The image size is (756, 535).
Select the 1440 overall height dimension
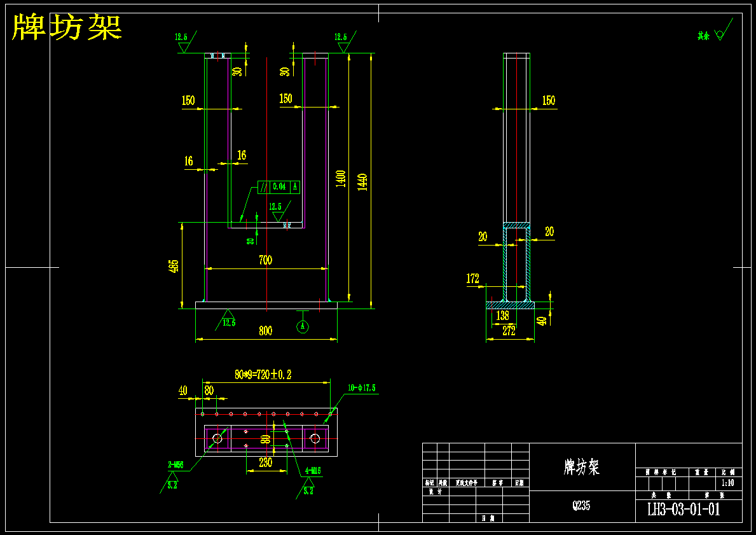[363, 183]
